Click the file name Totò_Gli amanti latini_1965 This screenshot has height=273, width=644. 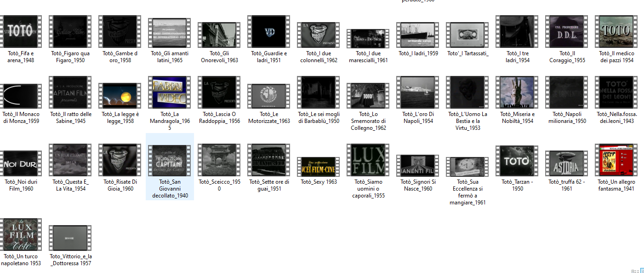tap(170, 57)
